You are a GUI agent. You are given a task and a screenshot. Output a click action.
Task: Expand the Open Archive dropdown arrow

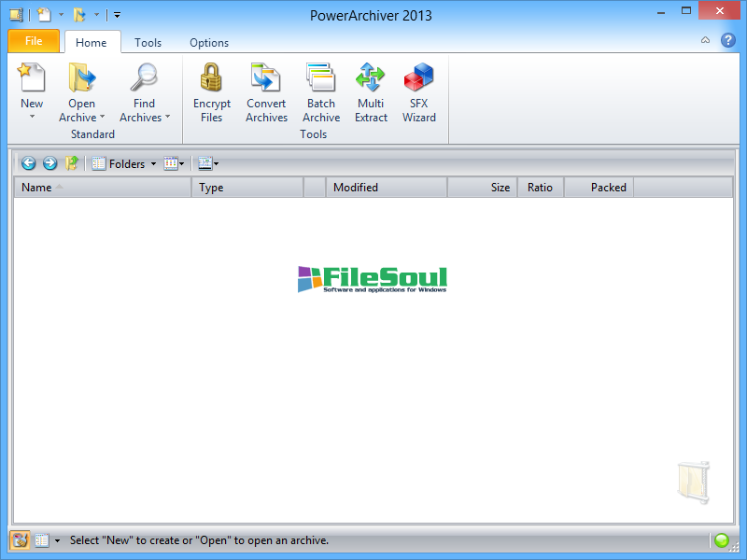coord(103,117)
